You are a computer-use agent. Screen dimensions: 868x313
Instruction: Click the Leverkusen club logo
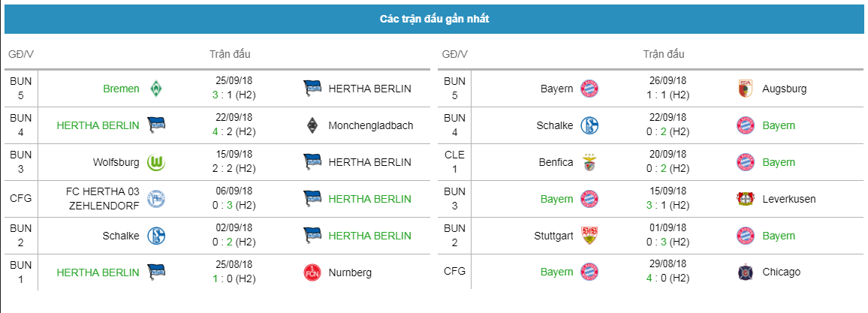pyautogui.click(x=746, y=199)
